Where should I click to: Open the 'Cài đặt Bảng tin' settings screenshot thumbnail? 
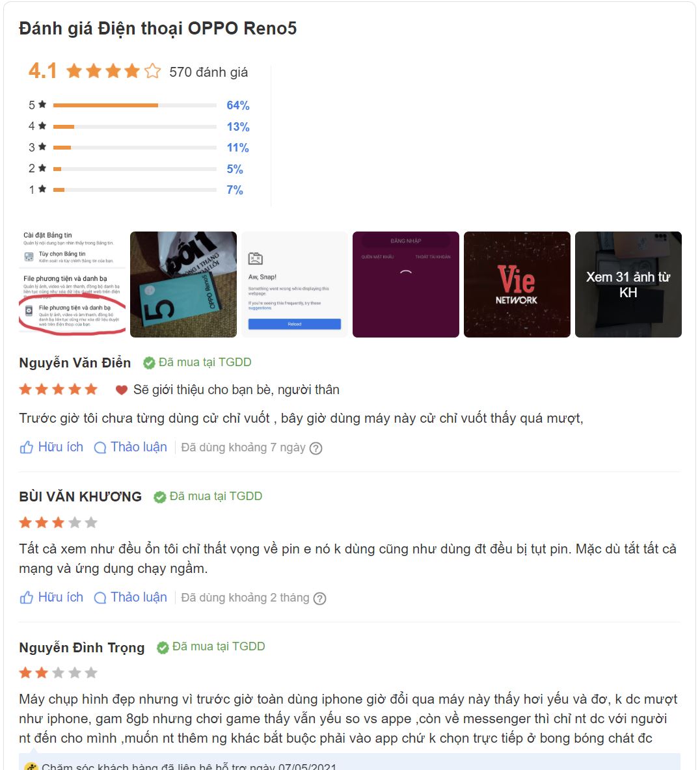[x=72, y=284]
